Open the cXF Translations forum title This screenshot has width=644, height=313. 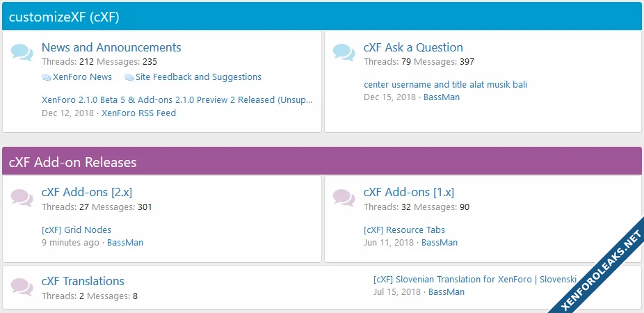[x=83, y=281]
